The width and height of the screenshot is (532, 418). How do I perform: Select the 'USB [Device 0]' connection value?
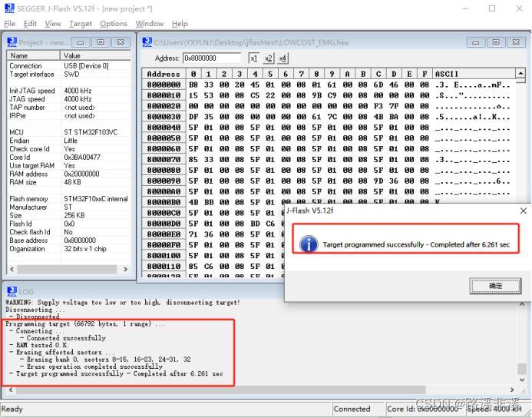tap(86, 66)
